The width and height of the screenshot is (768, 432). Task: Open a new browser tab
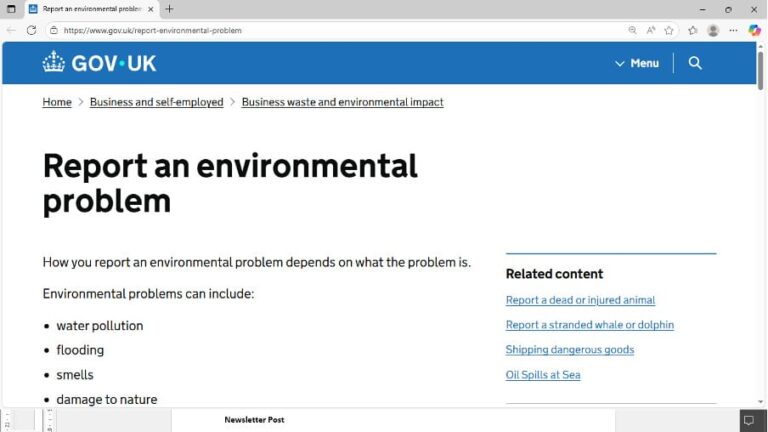[169, 9]
